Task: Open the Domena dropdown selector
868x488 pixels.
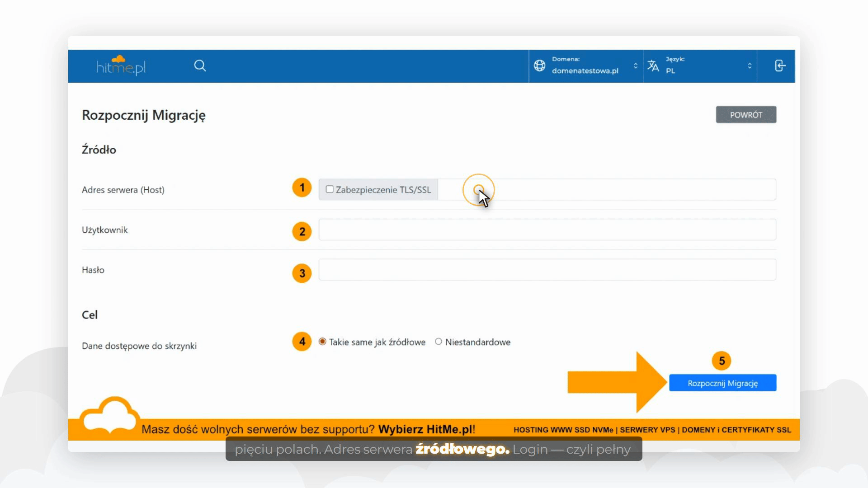Action: 586,66
